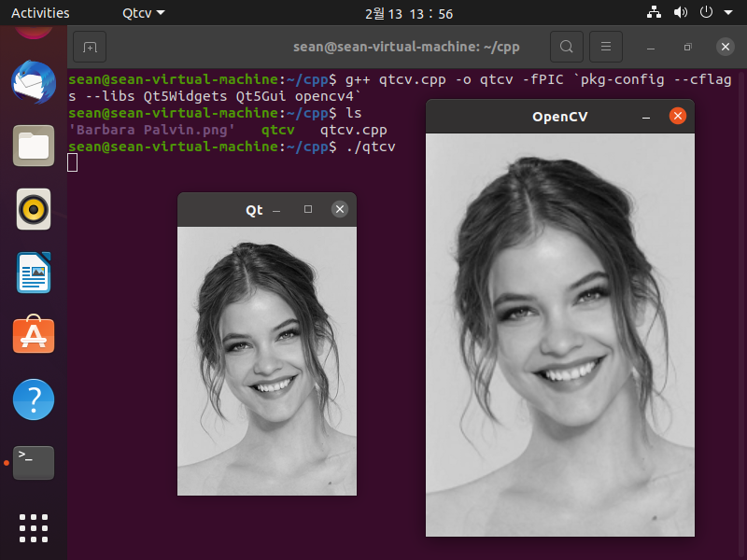Click the terminal cursor block
Viewport: 747px width, 560px height.
click(73, 162)
